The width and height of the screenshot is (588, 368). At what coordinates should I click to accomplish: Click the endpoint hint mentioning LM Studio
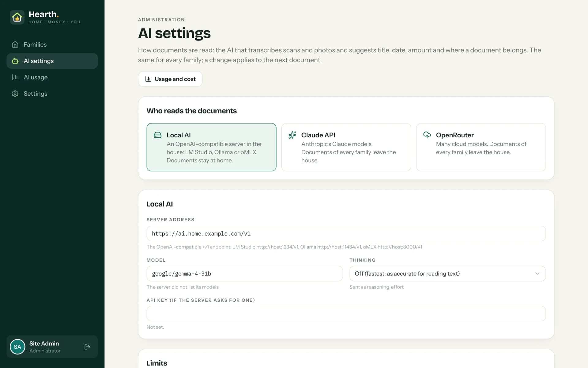(284, 247)
